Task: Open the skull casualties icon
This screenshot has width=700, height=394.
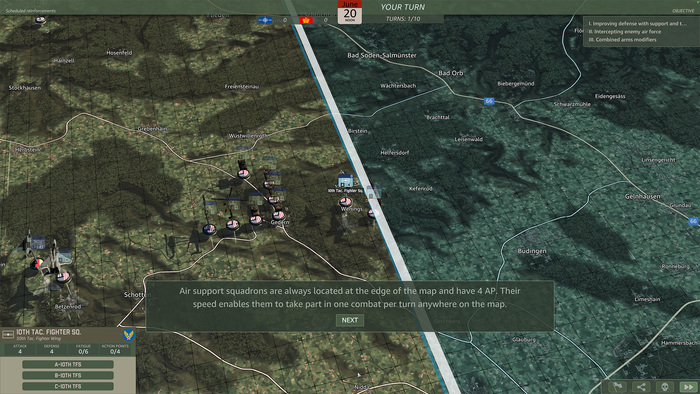Action: [x=665, y=387]
